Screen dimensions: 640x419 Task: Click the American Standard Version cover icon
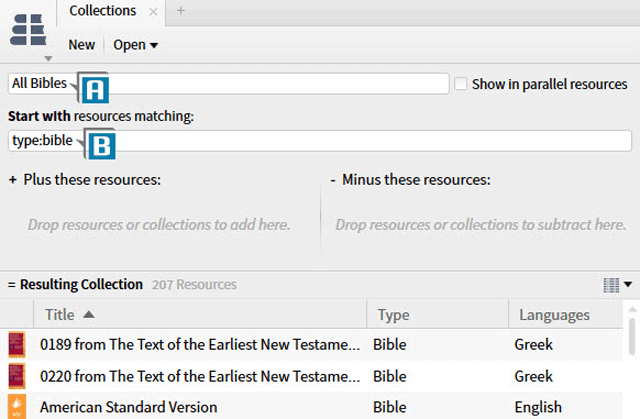[x=17, y=406]
